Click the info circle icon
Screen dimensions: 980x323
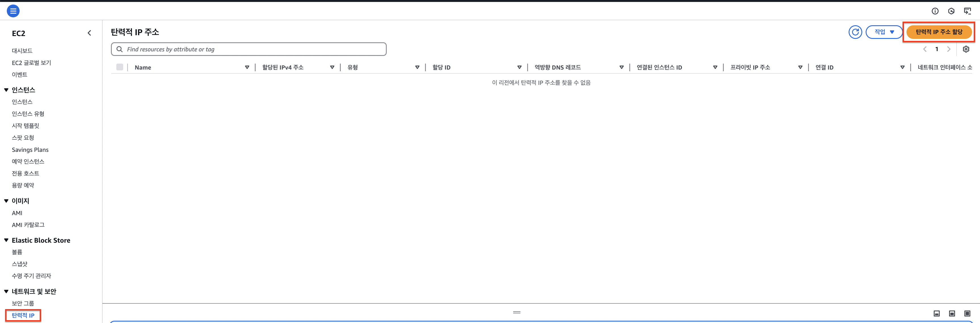pyautogui.click(x=935, y=11)
